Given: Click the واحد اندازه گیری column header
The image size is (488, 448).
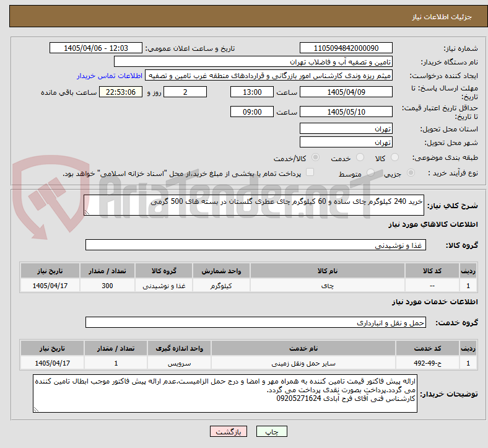Looking at the screenshot, I should tap(179, 348).
